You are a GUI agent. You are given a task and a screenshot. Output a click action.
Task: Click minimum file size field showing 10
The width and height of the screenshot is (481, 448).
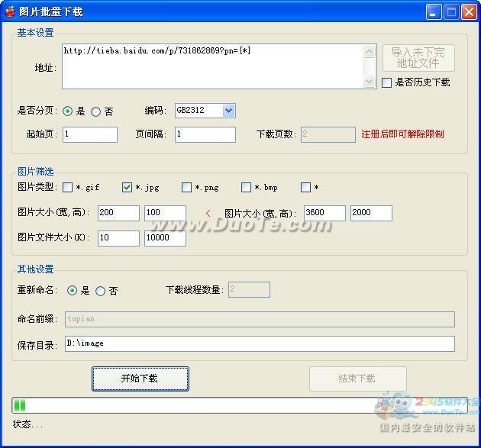(x=118, y=238)
